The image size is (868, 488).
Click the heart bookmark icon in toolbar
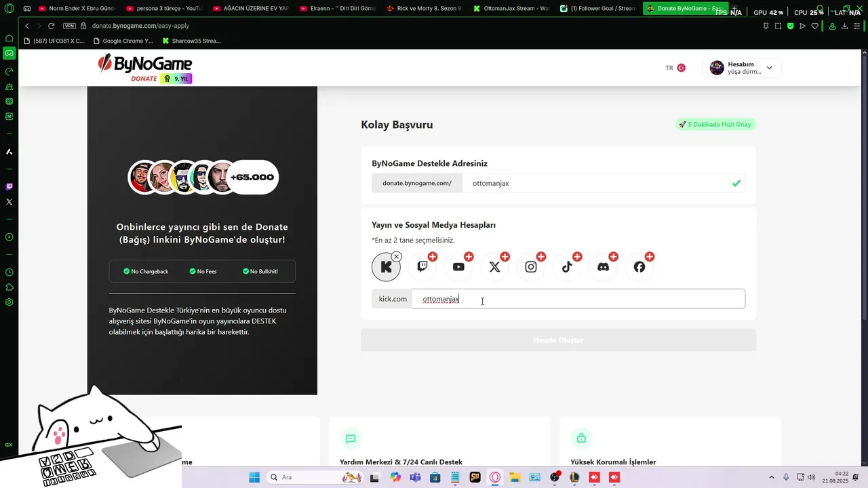pos(814,26)
